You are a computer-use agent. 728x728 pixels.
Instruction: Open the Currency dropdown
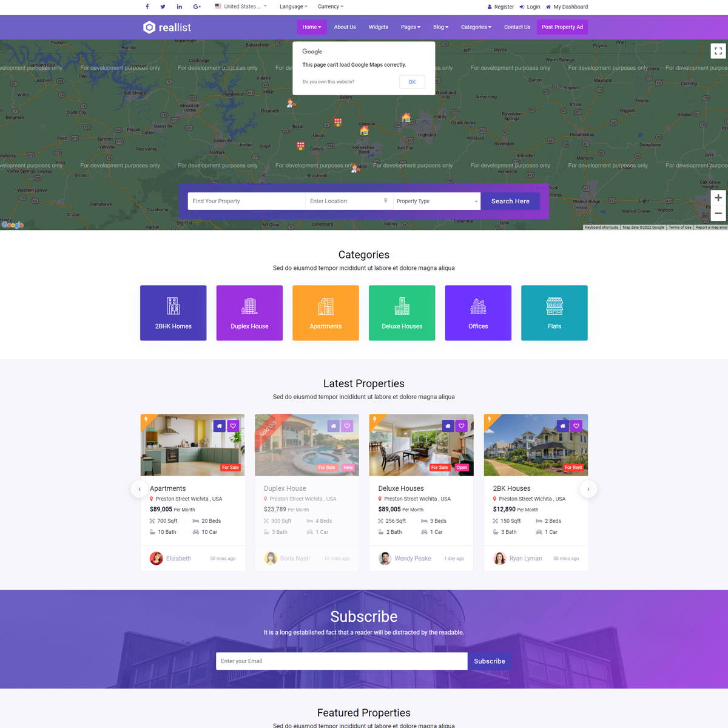click(331, 7)
